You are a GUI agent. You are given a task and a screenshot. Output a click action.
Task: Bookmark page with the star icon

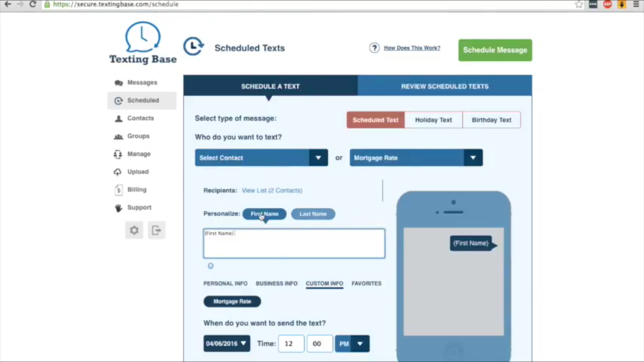[579, 4]
